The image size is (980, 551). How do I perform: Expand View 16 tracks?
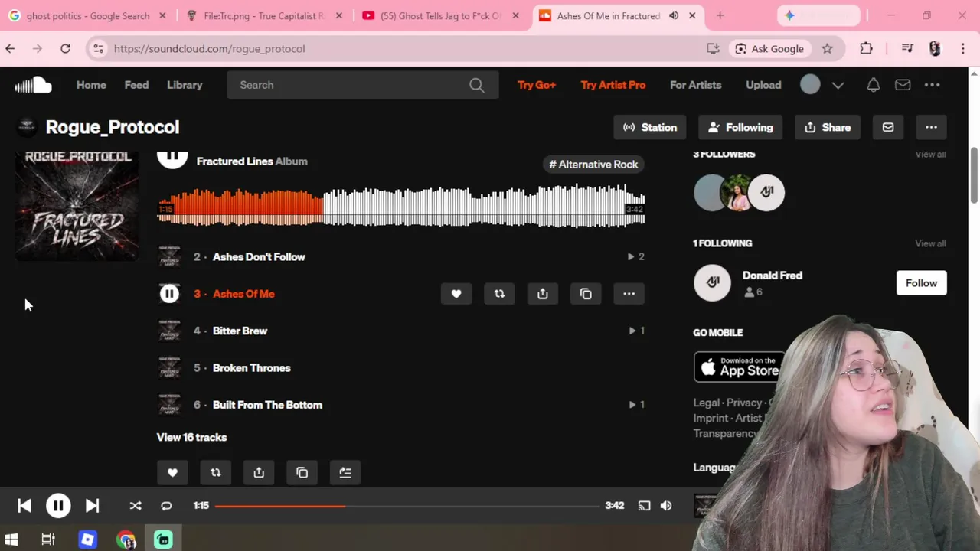click(x=191, y=437)
